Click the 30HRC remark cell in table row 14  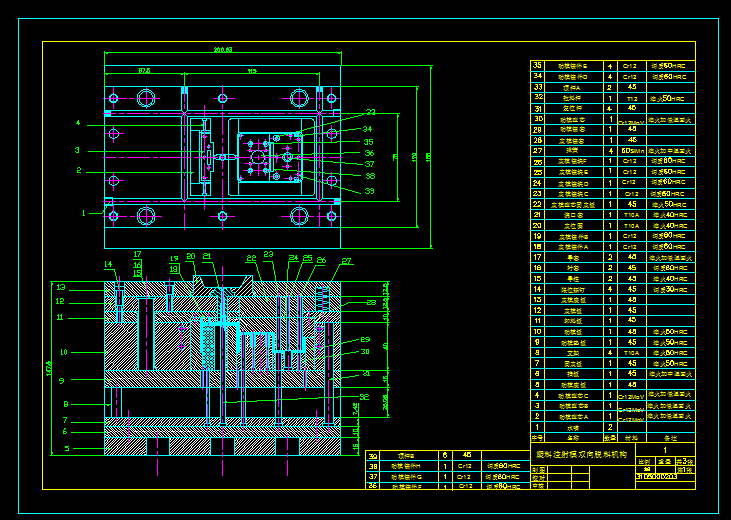pos(669,289)
